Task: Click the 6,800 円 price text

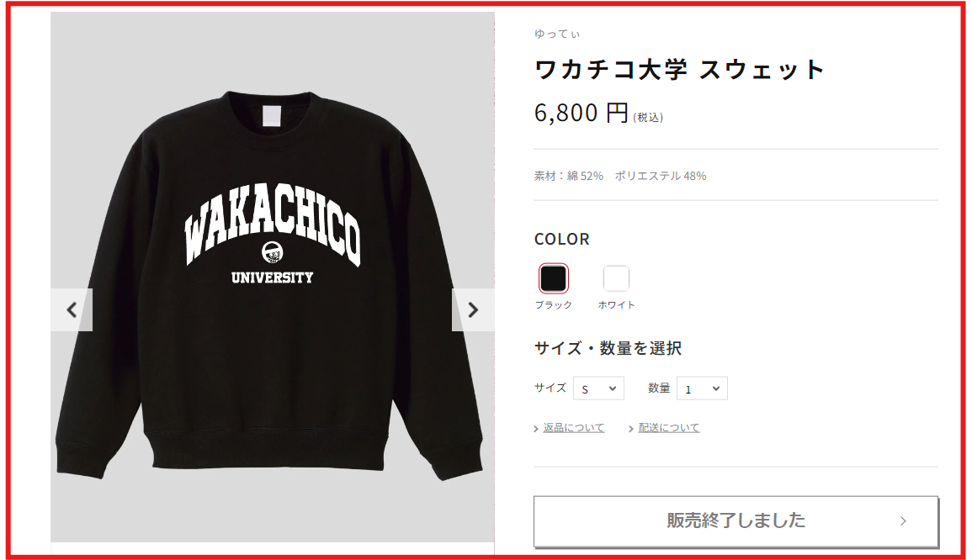Action: click(582, 113)
